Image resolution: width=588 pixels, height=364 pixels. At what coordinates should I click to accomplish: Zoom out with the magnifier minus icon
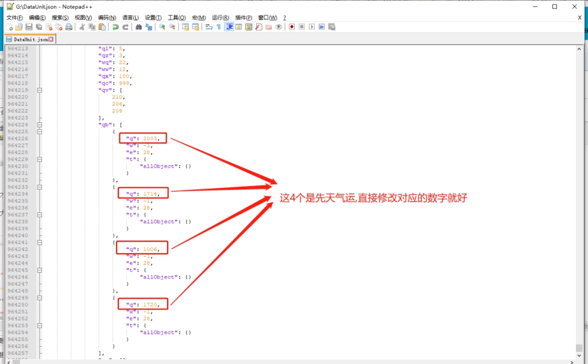[x=172, y=27]
